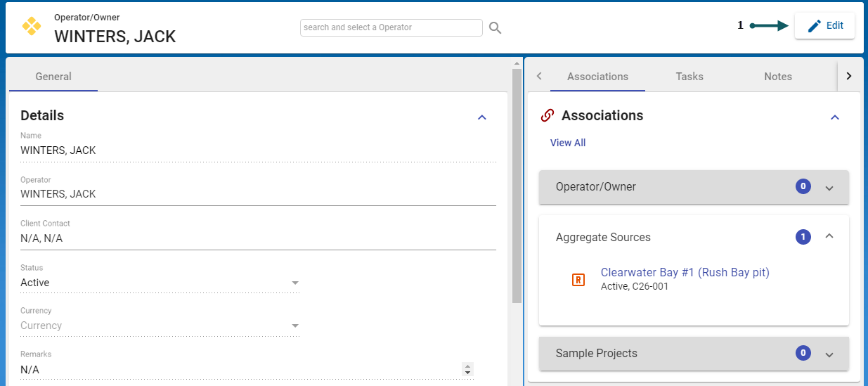Viewport: 868px width, 386px height.
Task: Open the Currency dropdown
Action: point(295,326)
